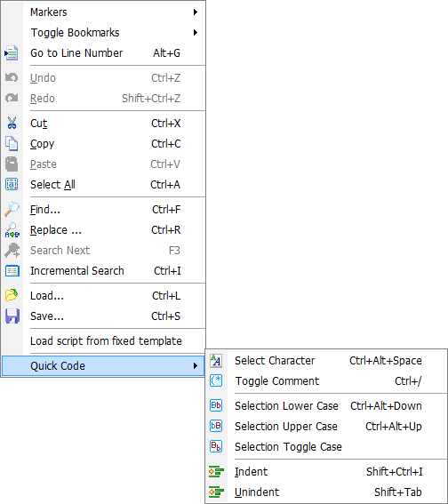Image resolution: width=448 pixels, height=504 pixels.
Task: Apply Selection Lower Case
Action: (x=326, y=405)
